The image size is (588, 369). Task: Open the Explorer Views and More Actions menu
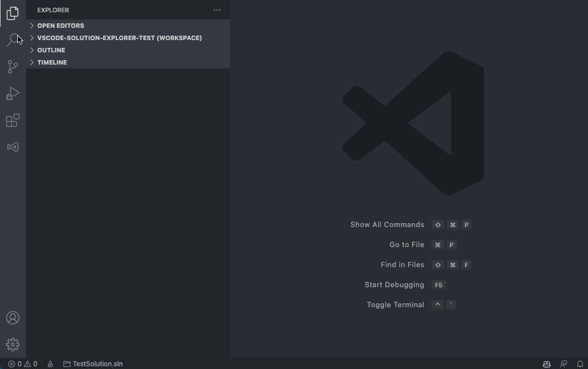[x=217, y=10]
